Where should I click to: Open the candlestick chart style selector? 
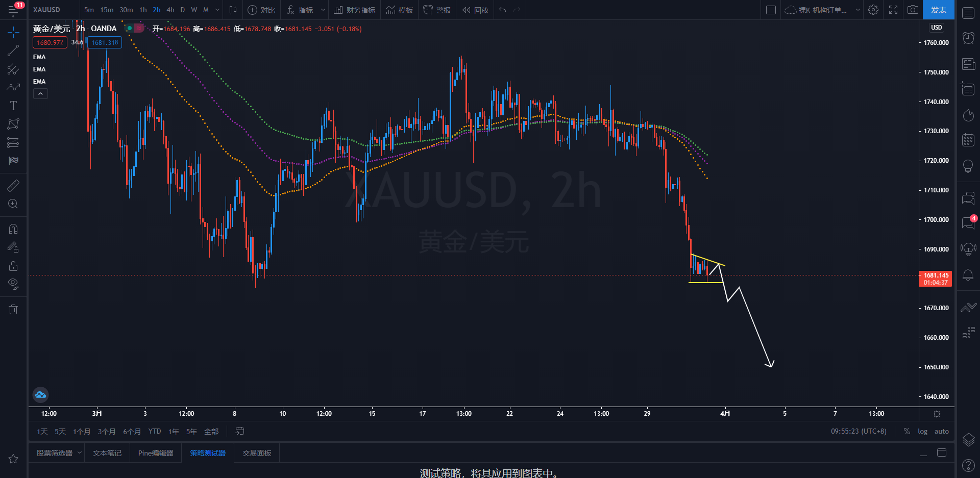233,10
